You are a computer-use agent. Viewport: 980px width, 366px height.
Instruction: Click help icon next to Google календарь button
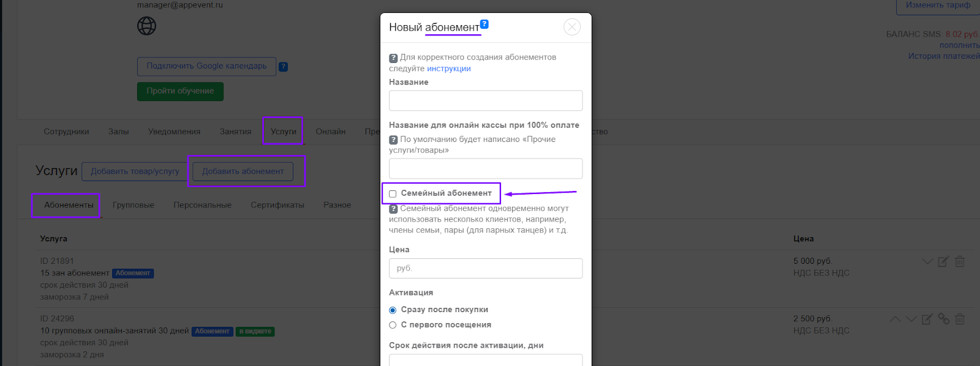point(283,67)
